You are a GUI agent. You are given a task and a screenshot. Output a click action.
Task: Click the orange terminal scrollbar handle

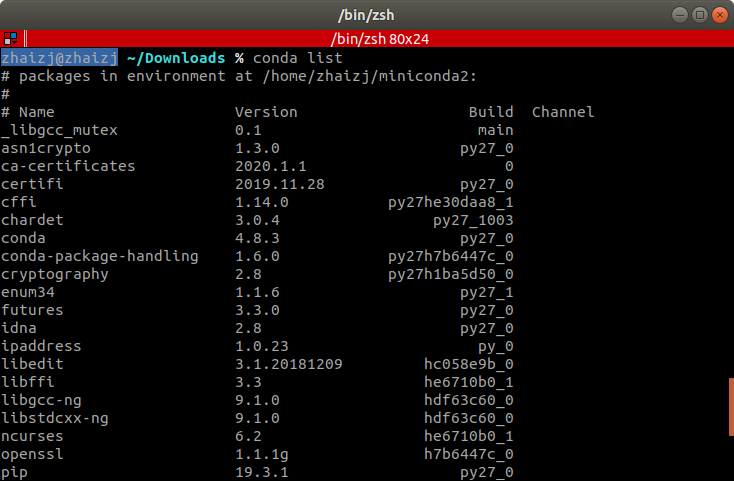(731, 407)
